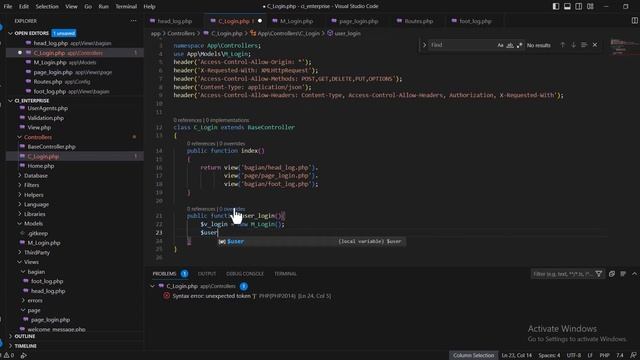The image size is (640, 360).
Task: Click Column Selection in status bar
Action: click(x=473, y=356)
